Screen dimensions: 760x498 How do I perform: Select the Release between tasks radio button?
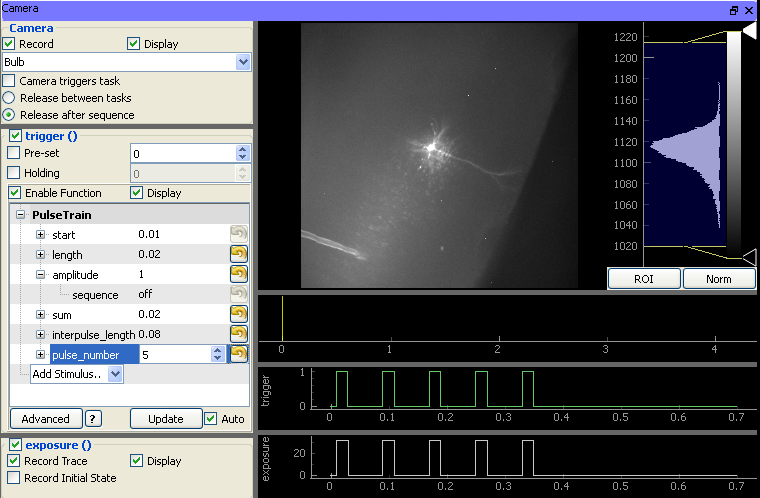point(9,97)
